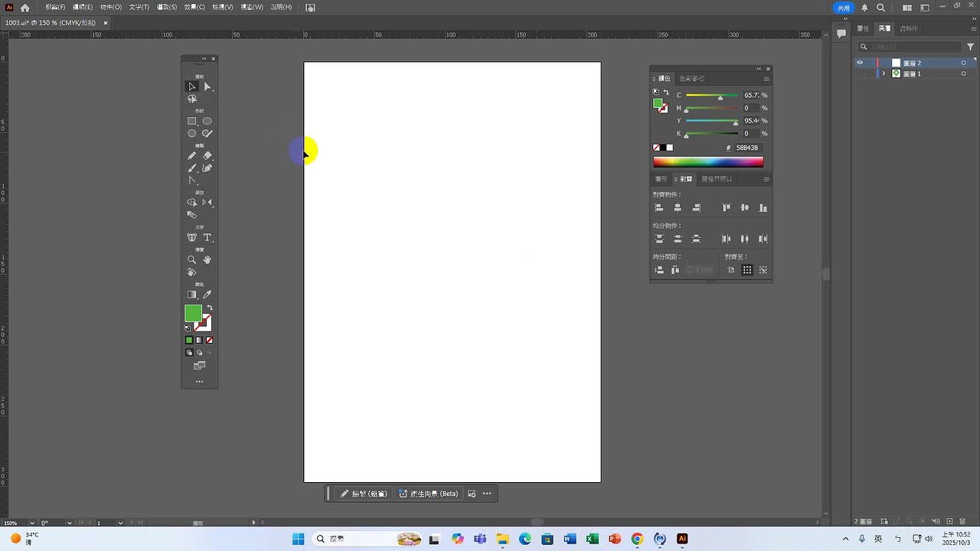Screen dimensions: 980x551
Task: Click the hex color value field
Action: click(746, 148)
